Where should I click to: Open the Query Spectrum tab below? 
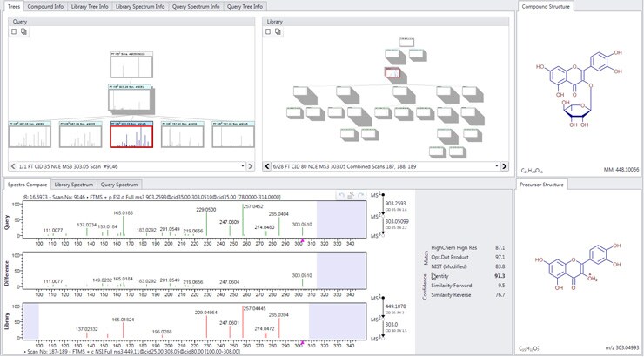click(121, 185)
